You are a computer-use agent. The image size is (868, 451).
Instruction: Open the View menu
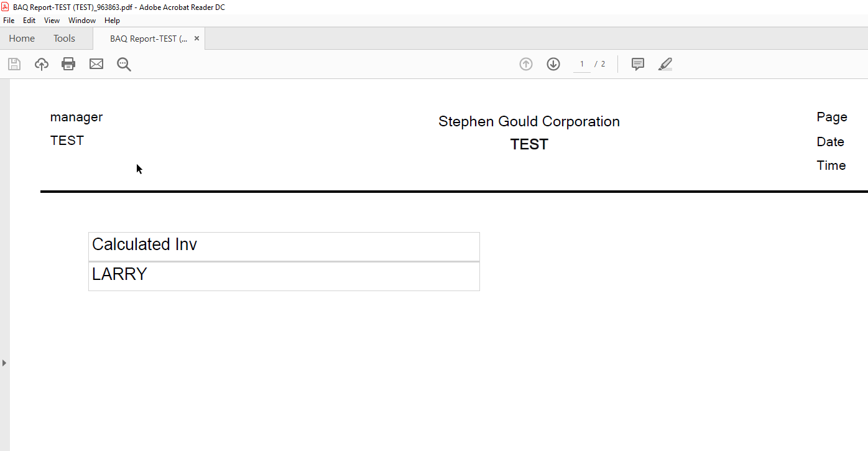pos(52,21)
